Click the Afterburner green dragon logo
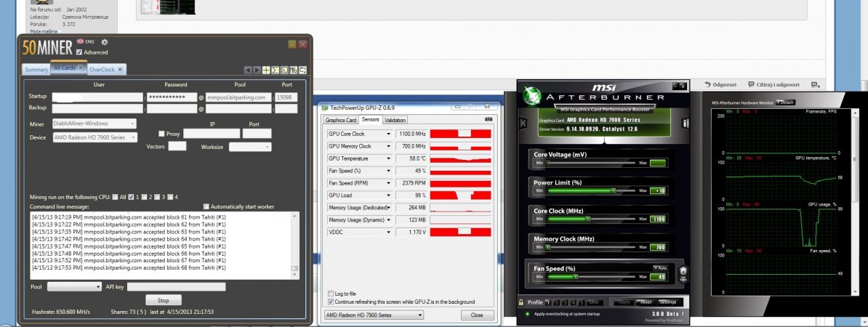The height and width of the screenshot is (327, 868). pyautogui.click(x=532, y=94)
